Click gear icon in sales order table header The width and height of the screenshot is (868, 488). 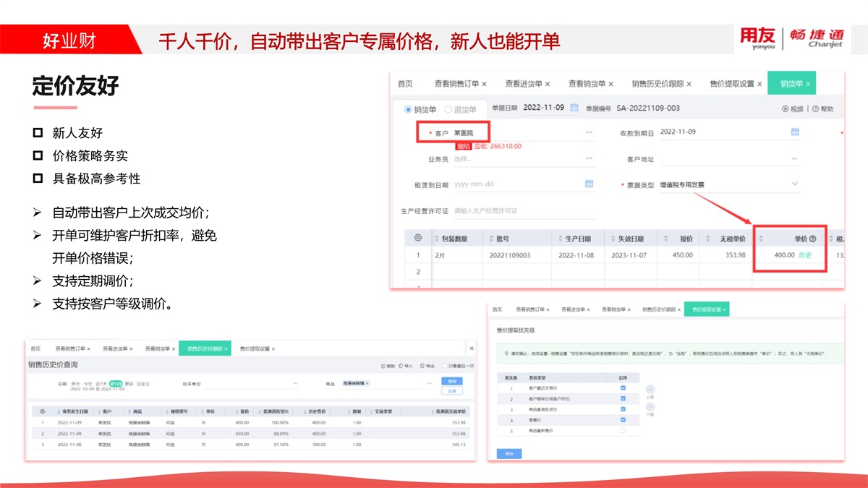point(417,238)
